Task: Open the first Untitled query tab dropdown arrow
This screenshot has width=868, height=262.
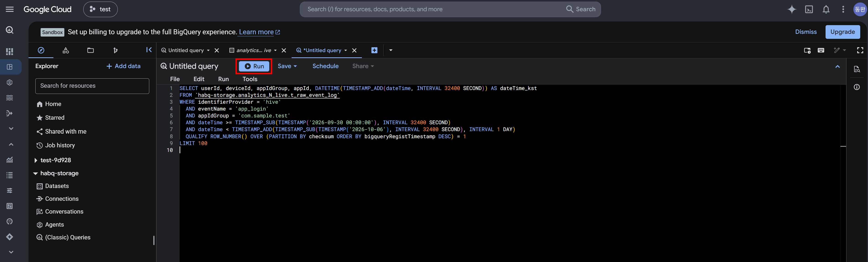Action: [x=208, y=50]
